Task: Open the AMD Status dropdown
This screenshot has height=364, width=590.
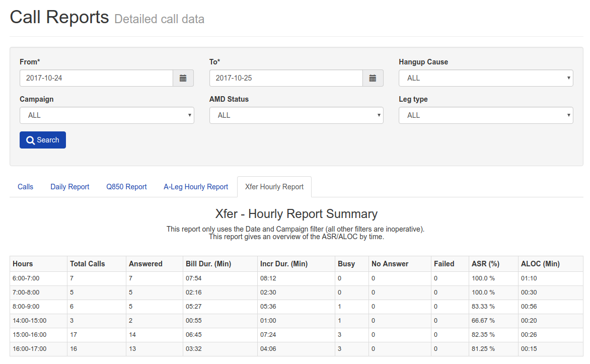Action: point(296,115)
